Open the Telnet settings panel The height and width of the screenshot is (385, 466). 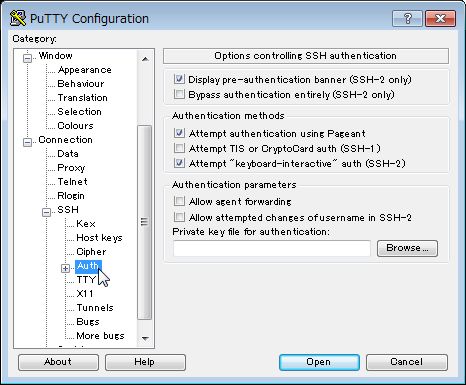coord(72,182)
